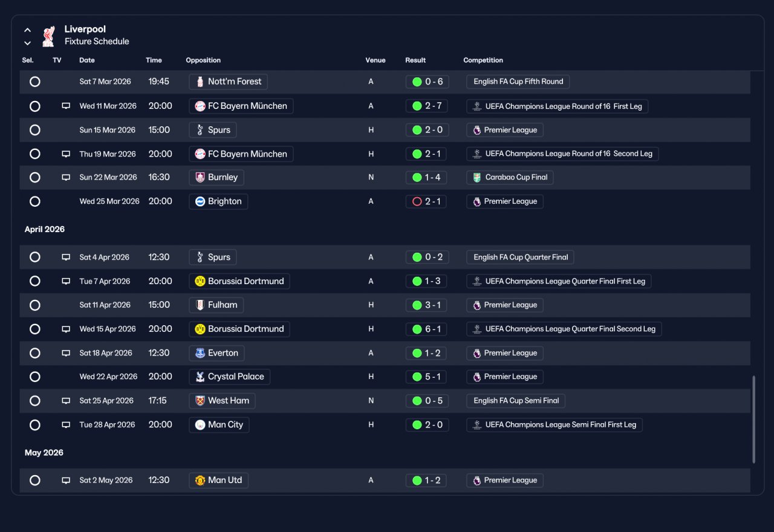Click the Nott'm Forest club badge icon
Screen dimensions: 774x532
pos(200,82)
